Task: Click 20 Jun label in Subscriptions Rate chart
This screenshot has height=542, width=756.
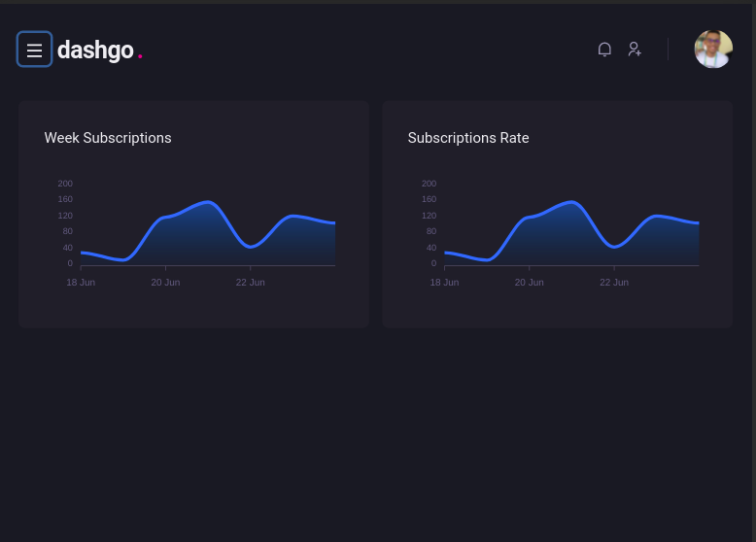Action: pos(529,283)
